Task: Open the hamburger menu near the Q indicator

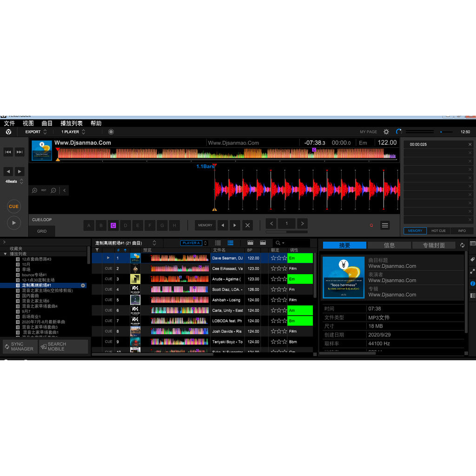Action: click(x=385, y=225)
